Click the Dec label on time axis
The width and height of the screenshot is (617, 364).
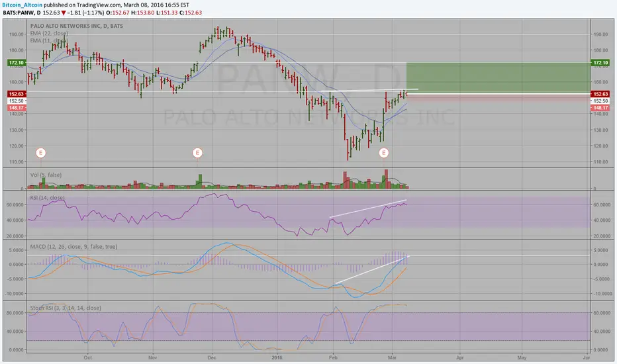[x=212, y=357]
